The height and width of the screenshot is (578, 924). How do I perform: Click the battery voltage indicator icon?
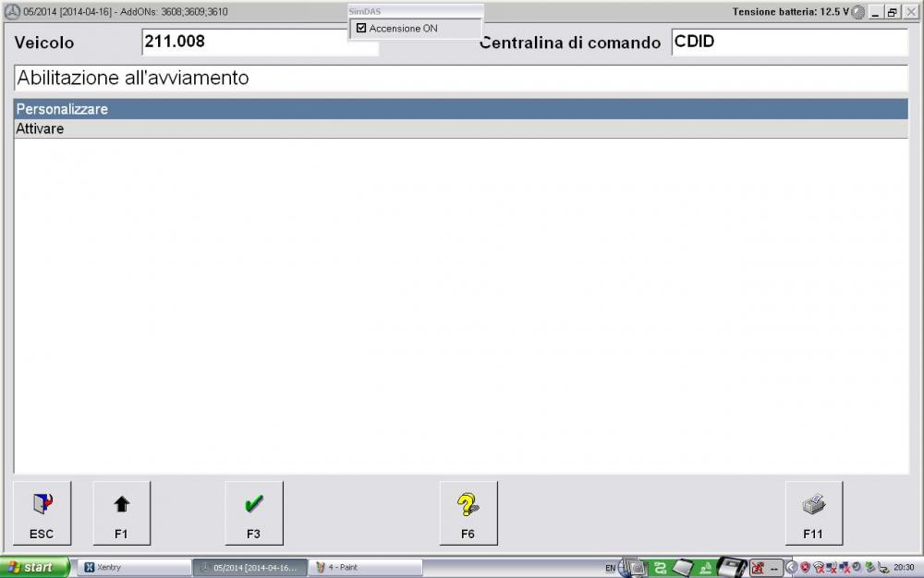858,12
